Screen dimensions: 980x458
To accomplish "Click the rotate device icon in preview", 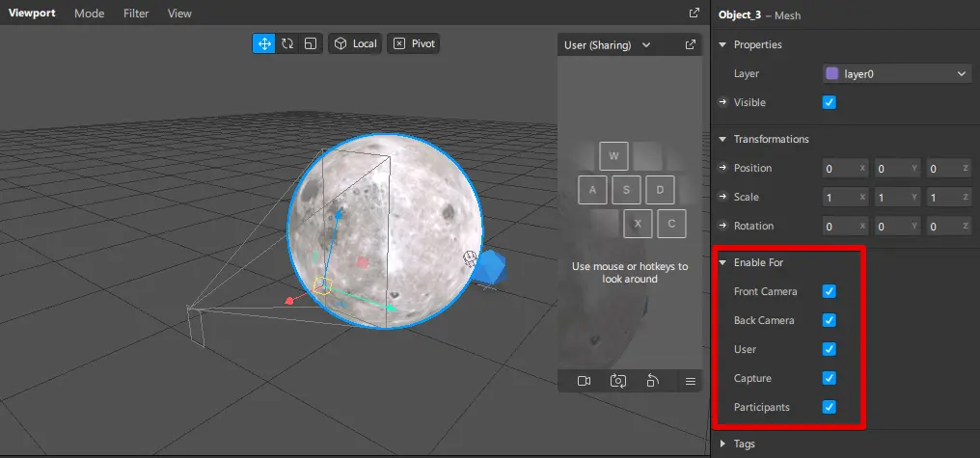I will (x=652, y=381).
